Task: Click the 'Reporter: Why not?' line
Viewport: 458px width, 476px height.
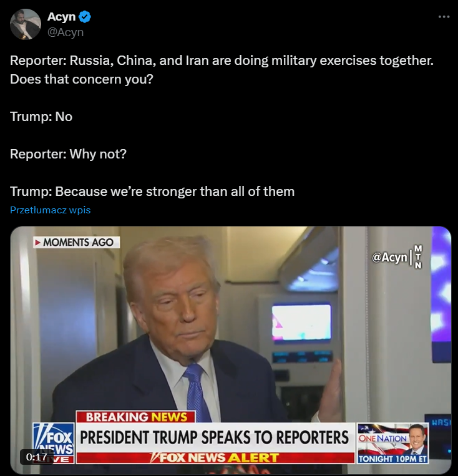Action: coord(68,154)
